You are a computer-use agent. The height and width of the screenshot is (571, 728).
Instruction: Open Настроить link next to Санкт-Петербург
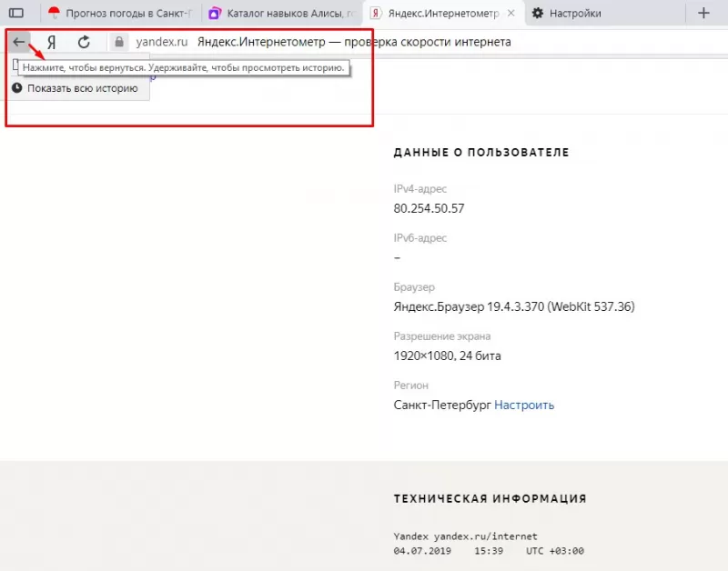[524, 405]
